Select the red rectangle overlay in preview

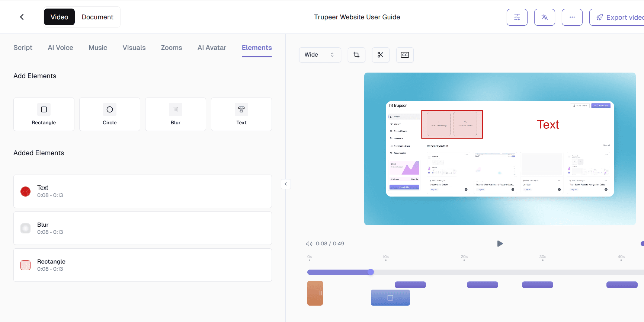point(452,124)
